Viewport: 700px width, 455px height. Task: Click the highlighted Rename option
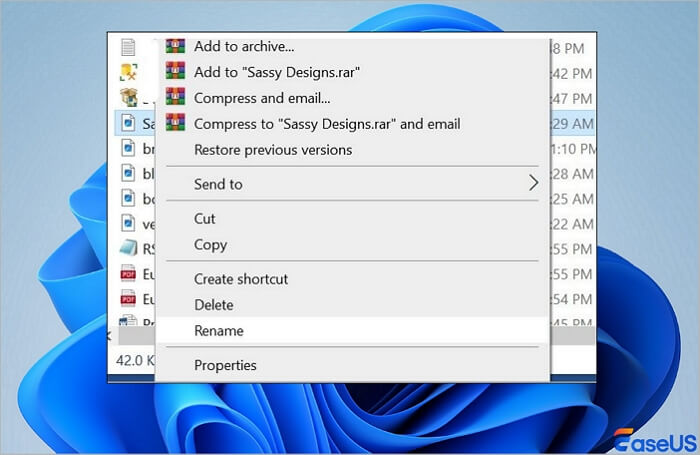(x=352, y=331)
